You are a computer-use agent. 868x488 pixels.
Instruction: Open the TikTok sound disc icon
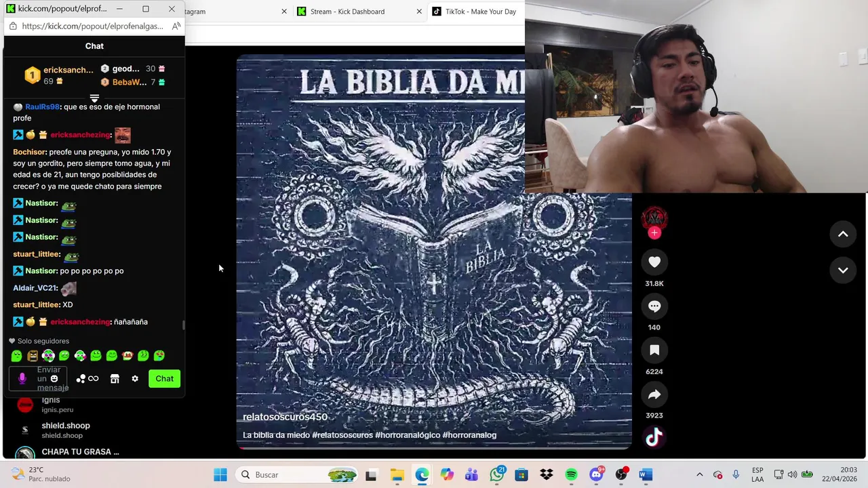click(654, 438)
